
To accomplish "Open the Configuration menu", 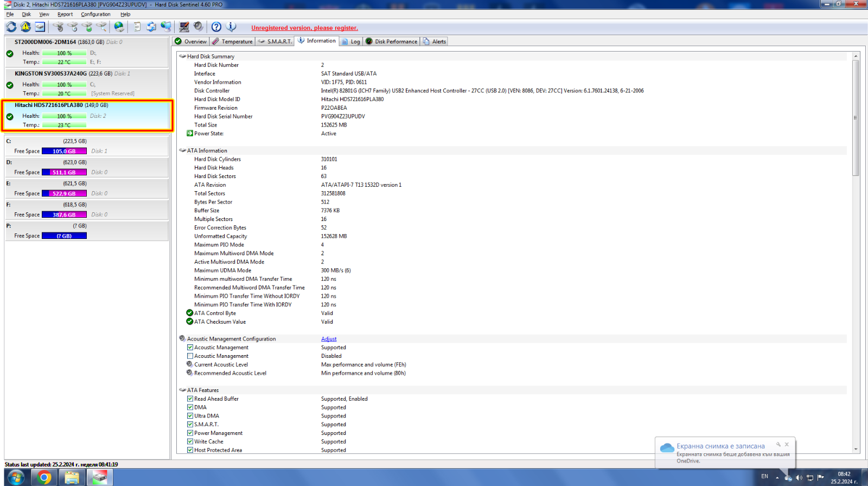I will pos(95,14).
